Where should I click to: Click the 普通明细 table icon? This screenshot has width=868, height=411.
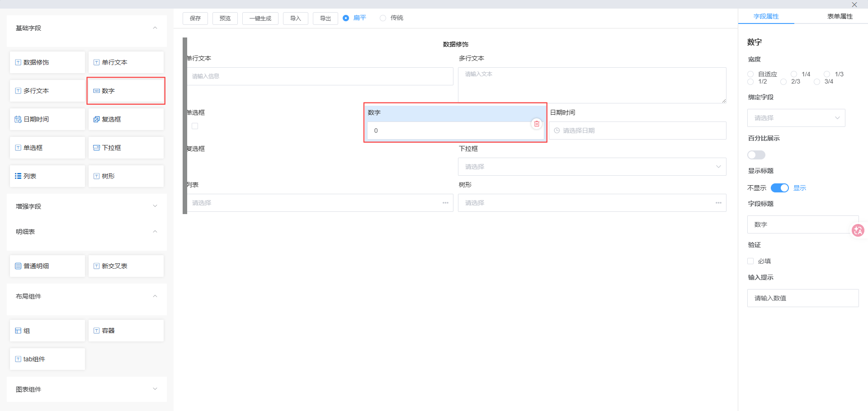tap(18, 266)
